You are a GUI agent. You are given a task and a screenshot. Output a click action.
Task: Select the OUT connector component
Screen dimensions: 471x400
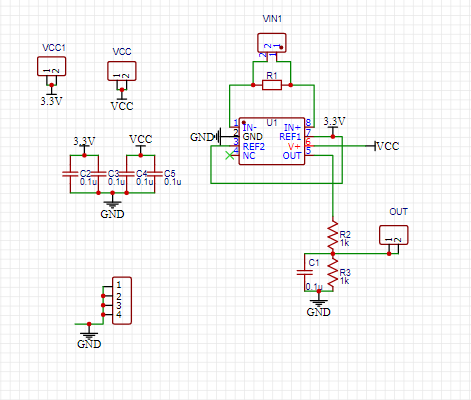[393, 235]
